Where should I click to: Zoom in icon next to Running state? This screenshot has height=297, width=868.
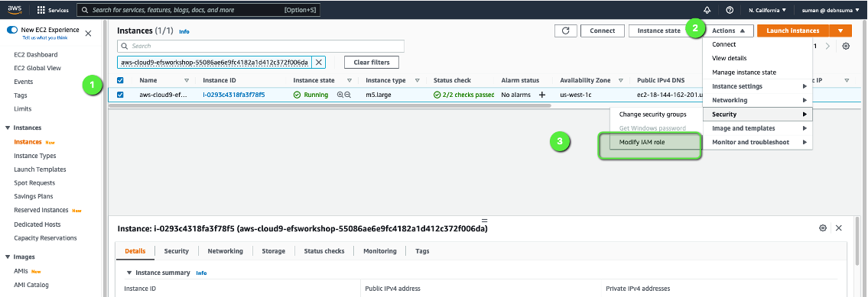click(x=340, y=95)
